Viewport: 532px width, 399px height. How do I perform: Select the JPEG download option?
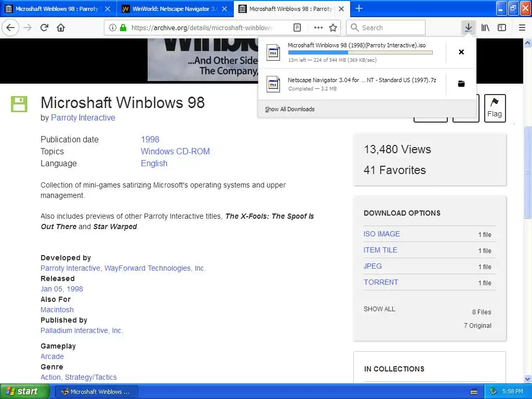tap(373, 266)
